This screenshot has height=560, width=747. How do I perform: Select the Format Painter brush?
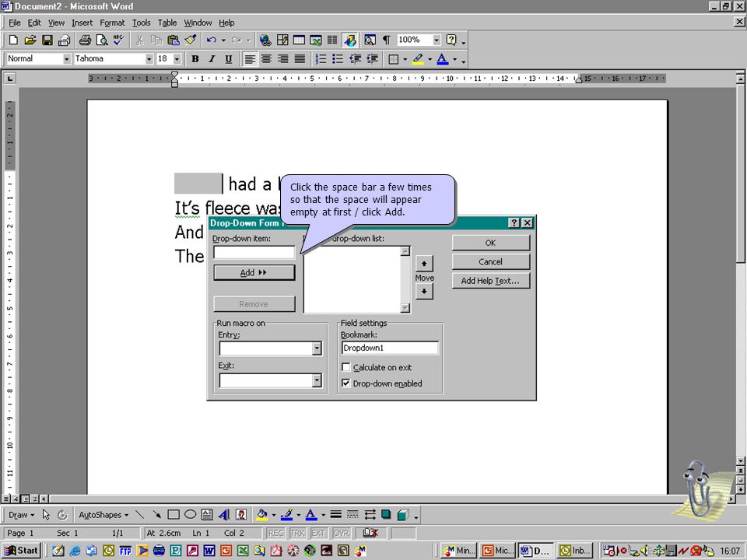[x=191, y=40]
